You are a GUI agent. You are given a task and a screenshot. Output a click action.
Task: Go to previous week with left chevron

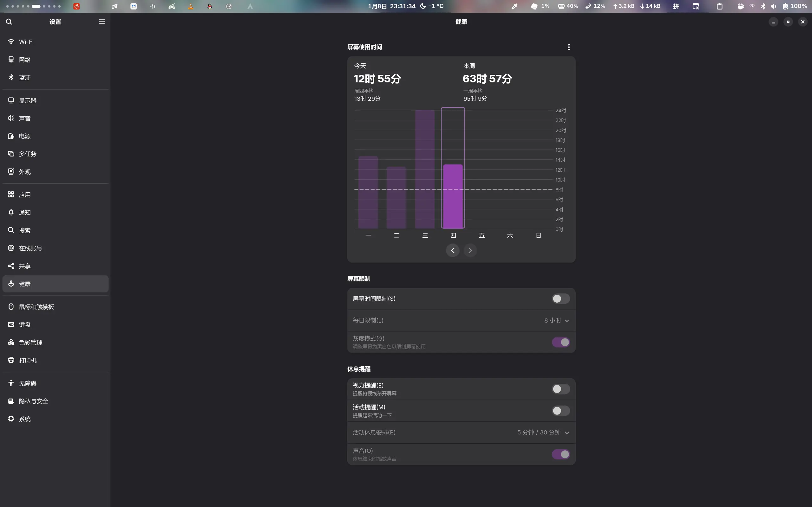[x=453, y=250]
